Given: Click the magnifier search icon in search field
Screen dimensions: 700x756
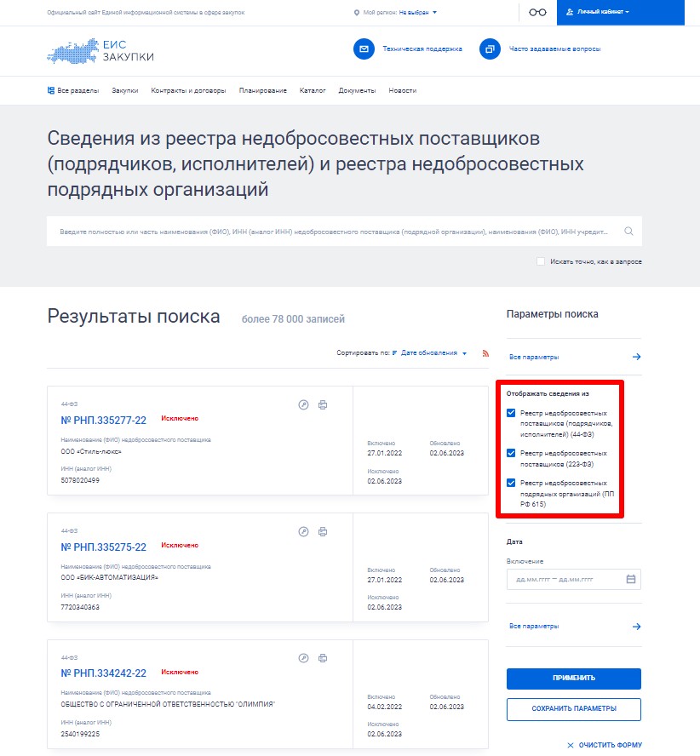Looking at the screenshot, I should [x=628, y=232].
